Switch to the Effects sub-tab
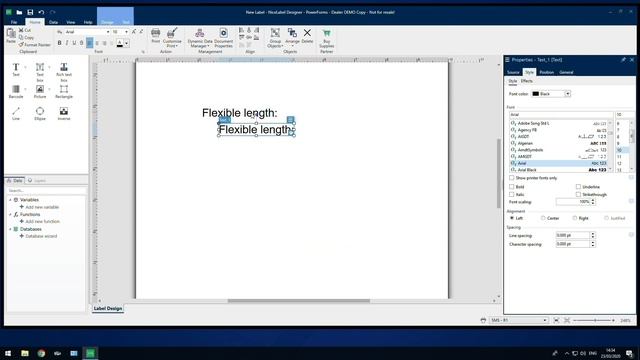Image resolution: width=640 pixels, height=360 pixels. coord(527,81)
